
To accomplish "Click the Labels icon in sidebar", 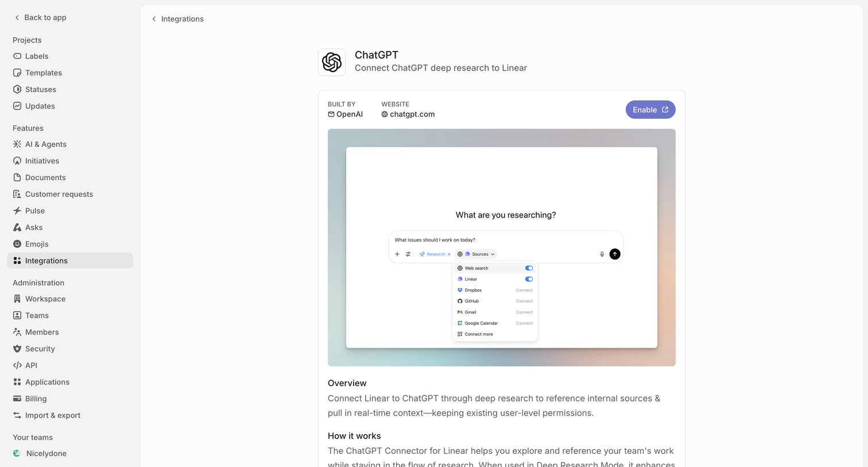I will [x=17, y=56].
